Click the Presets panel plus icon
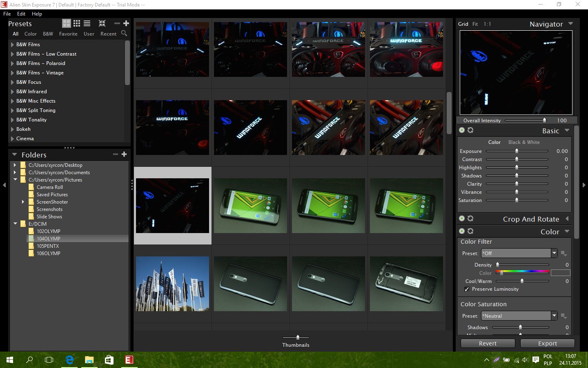 pyautogui.click(x=126, y=23)
